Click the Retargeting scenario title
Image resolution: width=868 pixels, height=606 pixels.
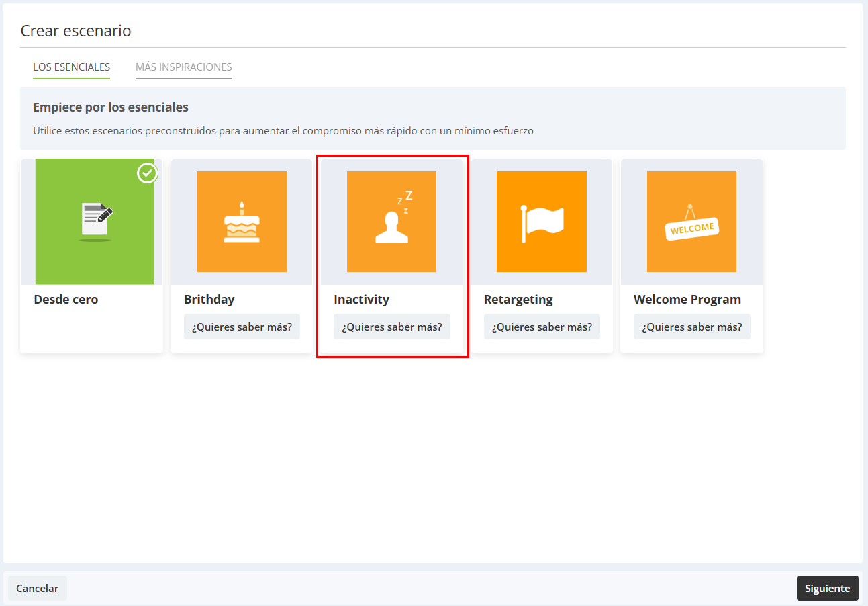coord(518,300)
